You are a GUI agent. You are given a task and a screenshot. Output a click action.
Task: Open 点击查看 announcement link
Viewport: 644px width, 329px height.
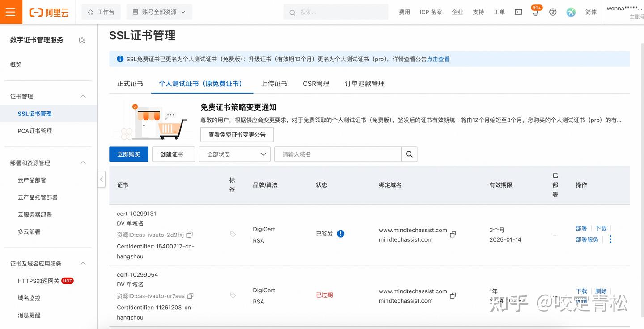click(x=438, y=59)
